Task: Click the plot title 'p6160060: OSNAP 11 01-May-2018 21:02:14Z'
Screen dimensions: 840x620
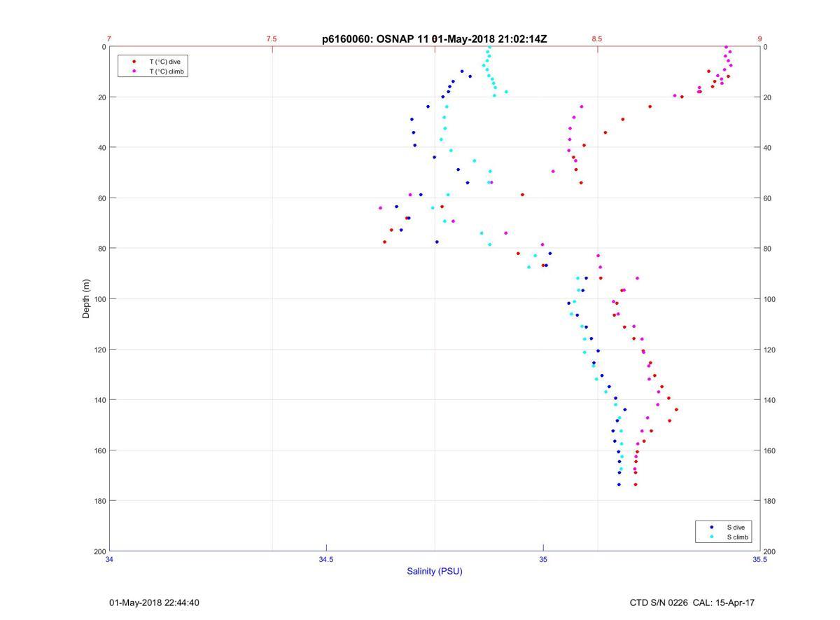Action: pos(434,39)
